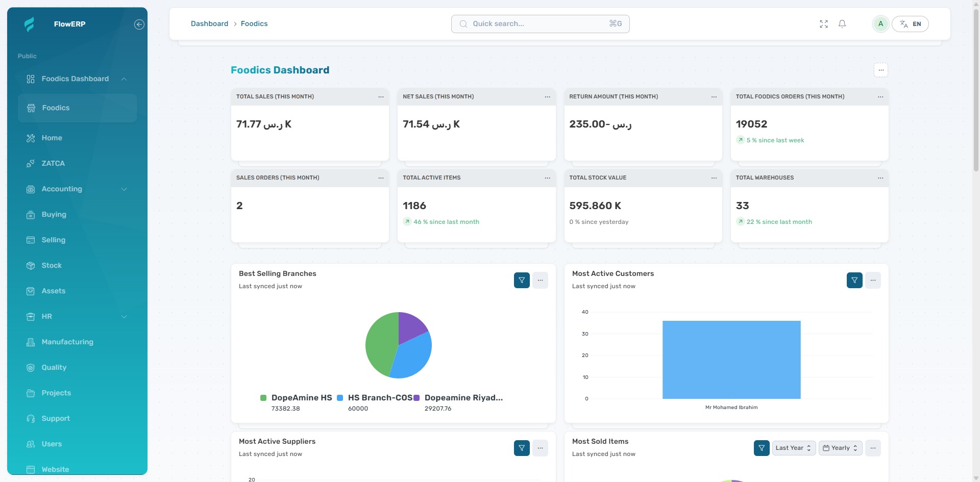
Task: Open filter options for Most Active Customers
Action: pyautogui.click(x=854, y=280)
